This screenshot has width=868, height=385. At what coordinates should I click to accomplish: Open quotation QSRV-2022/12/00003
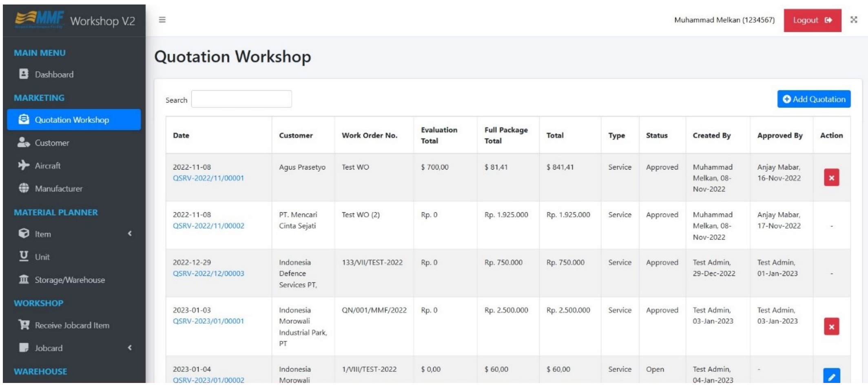coord(208,274)
